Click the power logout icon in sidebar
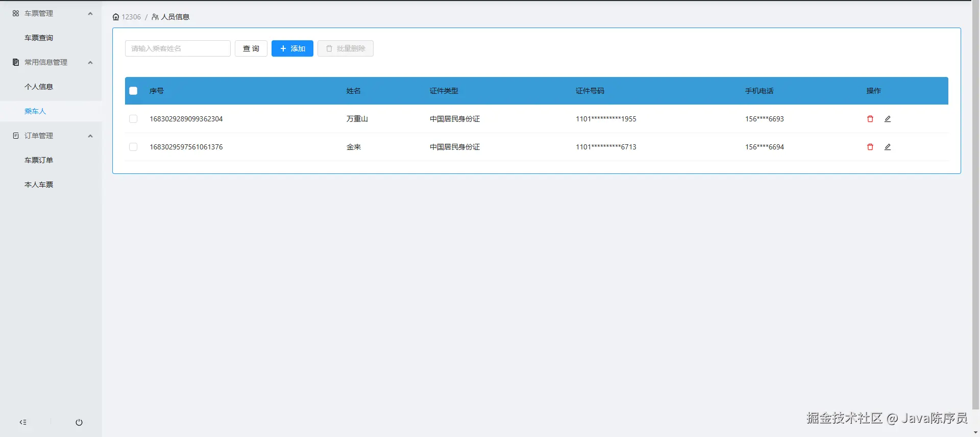Image resolution: width=980 pixels, height=437 pixels. point(79,422)
